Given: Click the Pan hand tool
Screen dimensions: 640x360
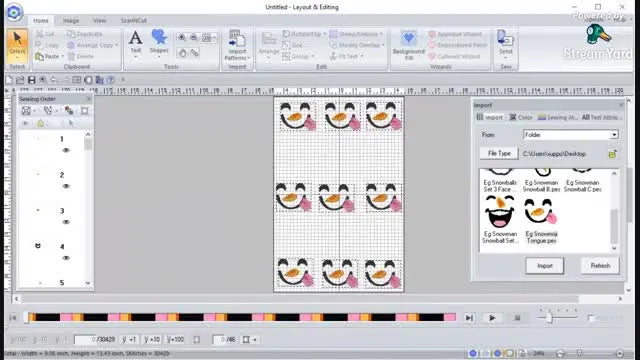Looking at the screenshot, I should (182, 53).
